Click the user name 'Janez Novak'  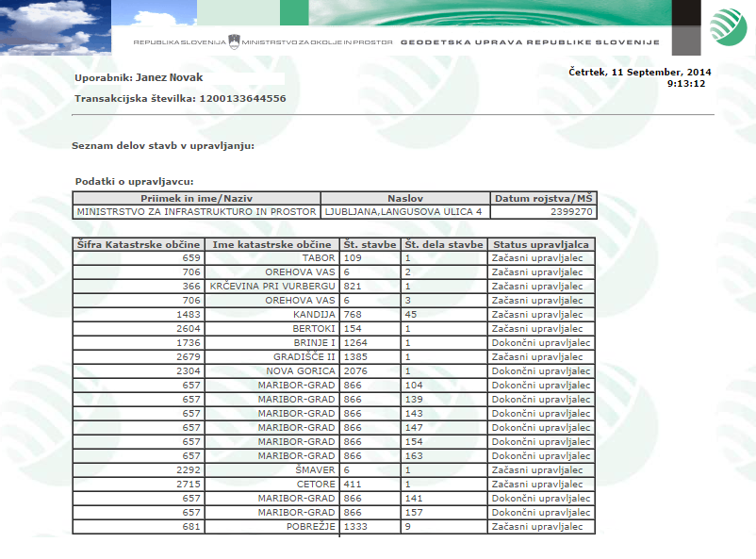click(170, 77)
